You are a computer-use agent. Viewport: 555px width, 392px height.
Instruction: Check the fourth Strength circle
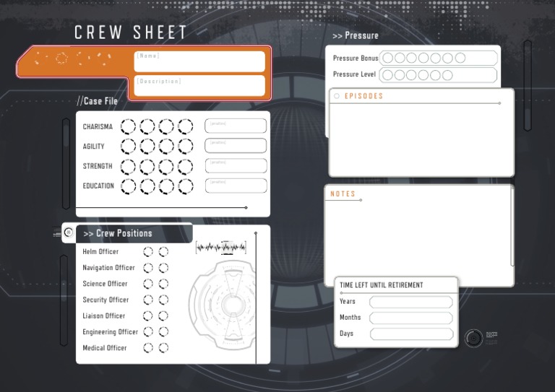[186, 167]
